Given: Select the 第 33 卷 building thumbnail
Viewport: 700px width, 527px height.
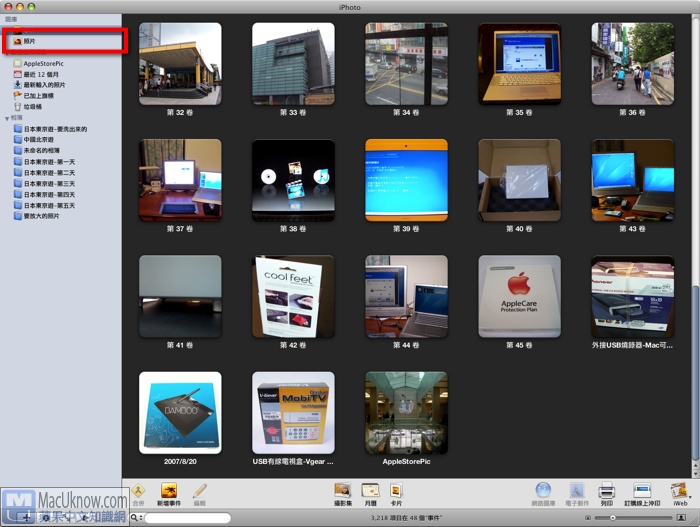Looking at the screenshot, I should [293, 64].
